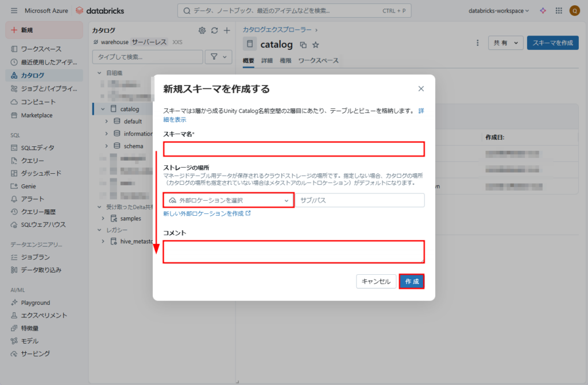Open Experiments in the sidebar
588x385 pixels.
tap(44, 315)
